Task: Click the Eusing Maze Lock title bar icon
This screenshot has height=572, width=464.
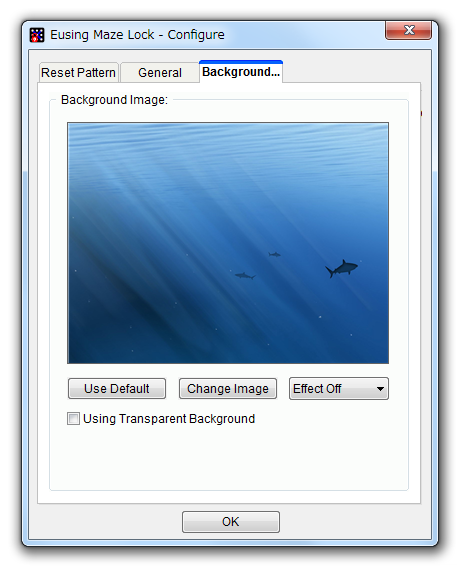Action: (37, 35)
